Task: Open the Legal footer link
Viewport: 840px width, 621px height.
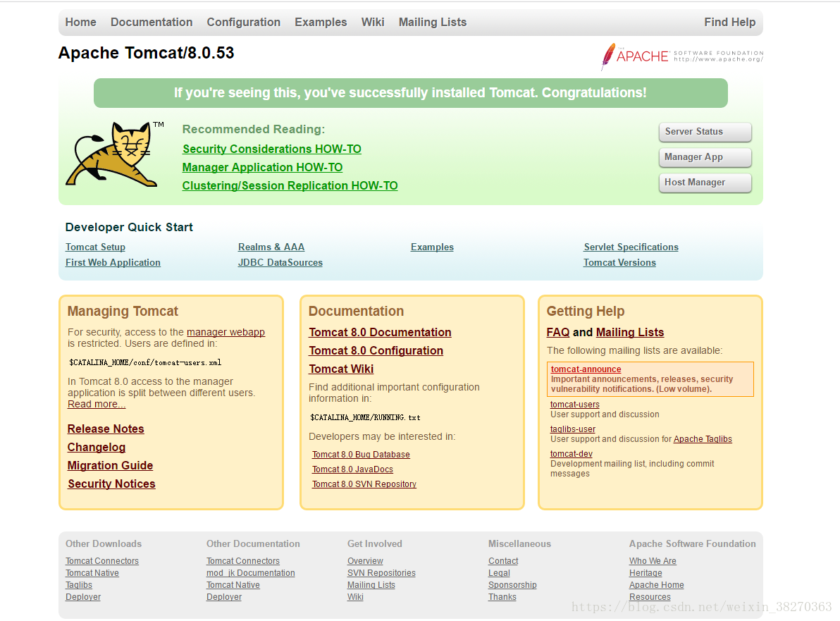Action: coord(499,573)
